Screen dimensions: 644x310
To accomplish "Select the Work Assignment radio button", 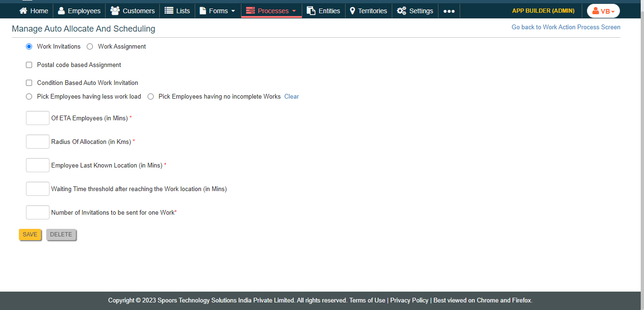I will [x=90, y=47].
